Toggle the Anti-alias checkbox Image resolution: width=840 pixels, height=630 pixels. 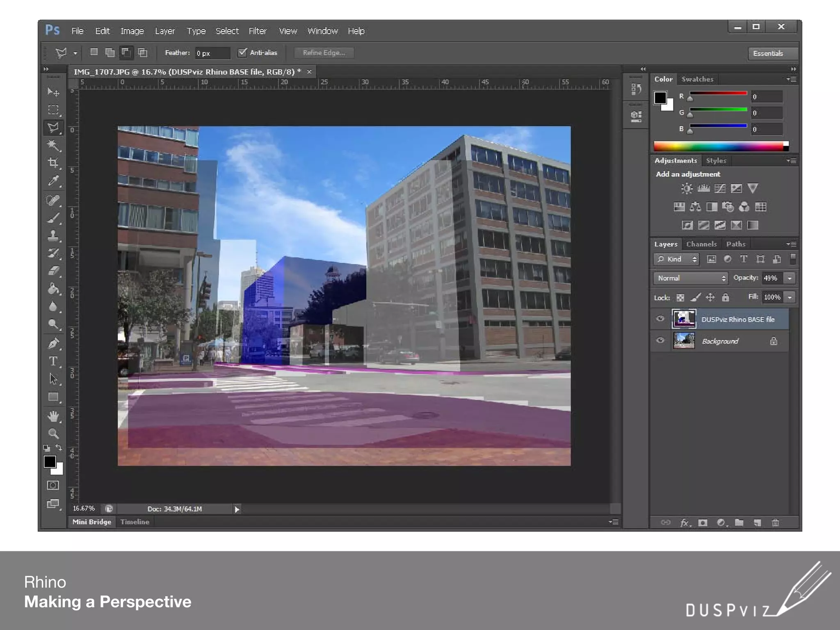point(243,52)
